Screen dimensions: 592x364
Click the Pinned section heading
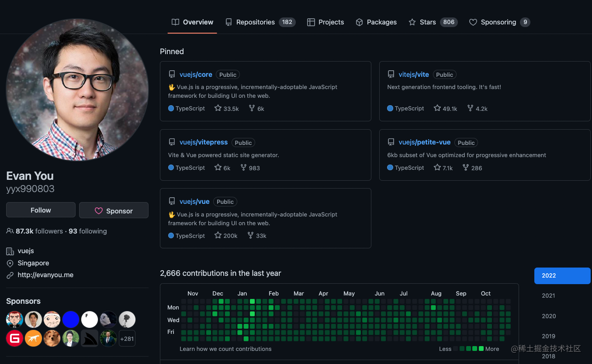click(x=172, y=52)
